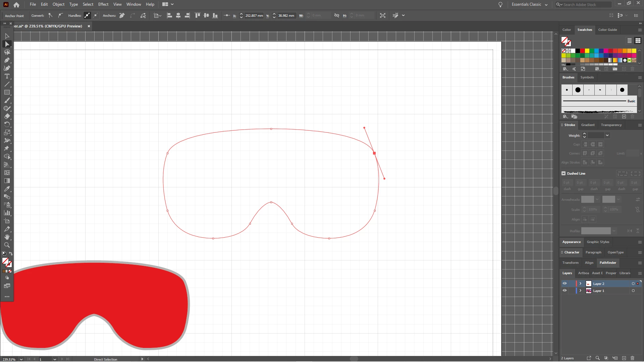Activate the Hand tool
Screen dimensions: 644x362
point(7,237)
